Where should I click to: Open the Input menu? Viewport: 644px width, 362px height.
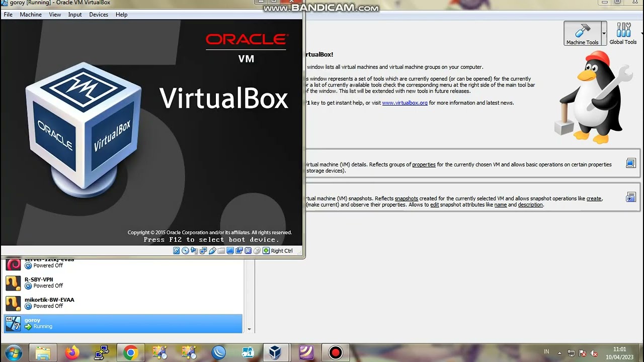pos(75,15)
